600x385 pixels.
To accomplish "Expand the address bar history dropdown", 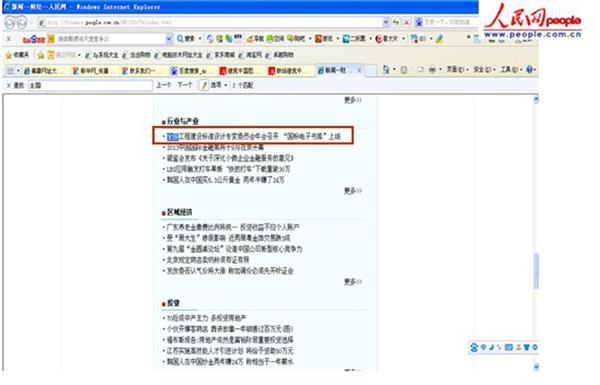I will [385, 23].
